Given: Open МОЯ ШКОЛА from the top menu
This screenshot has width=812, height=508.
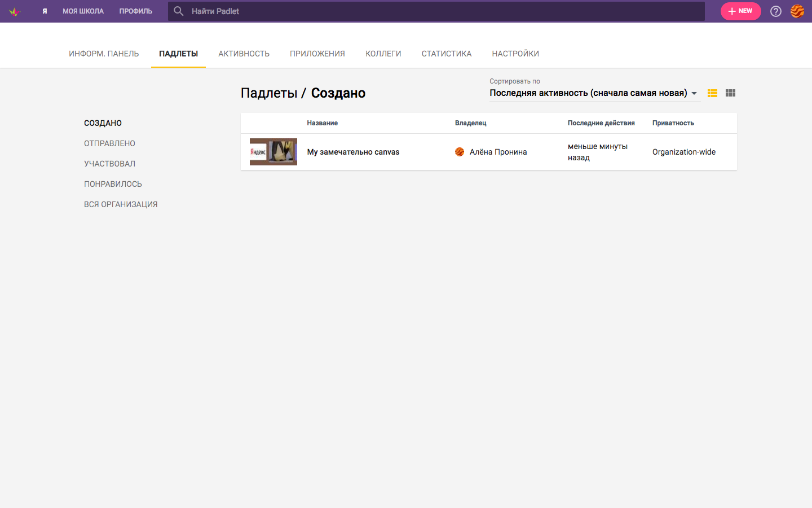Looking at the screenshot, I should 83,11.
